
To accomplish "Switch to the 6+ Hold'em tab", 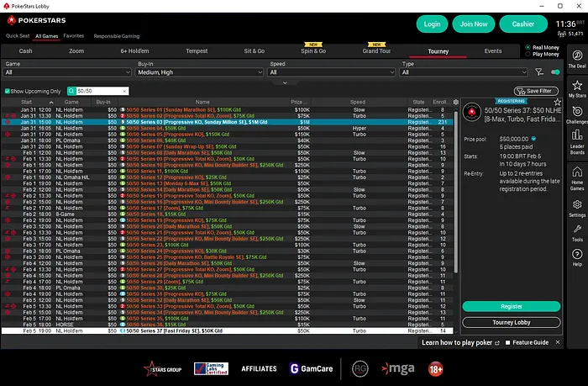I will coord(134,51).
